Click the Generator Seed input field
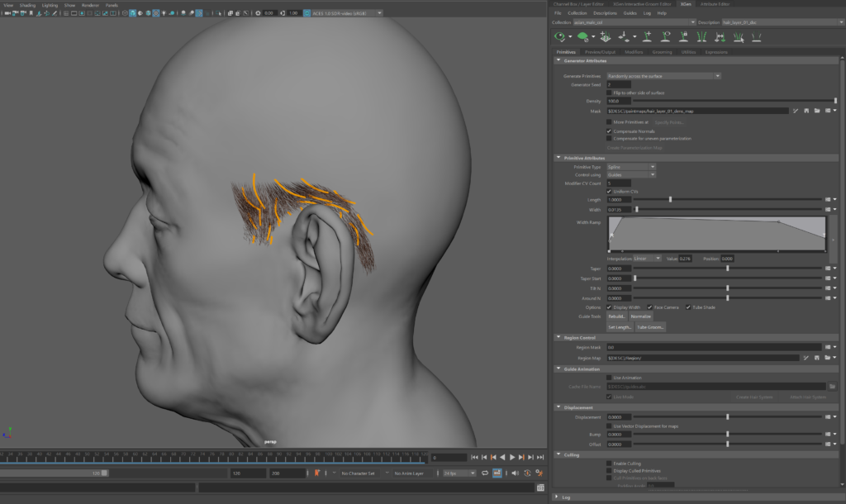This screenshot has height=504, width=846. point(619,84)
